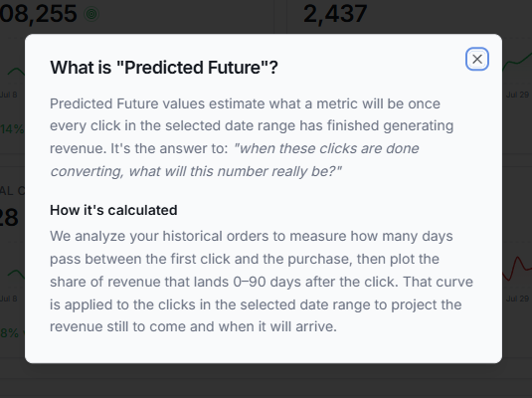Click the red sparkline right of the dialog

[517, 268]
